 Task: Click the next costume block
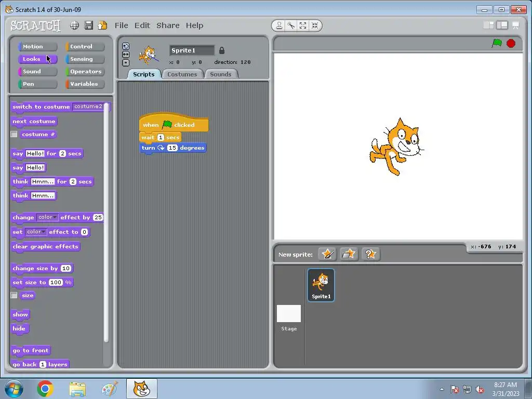coord(34,122)
